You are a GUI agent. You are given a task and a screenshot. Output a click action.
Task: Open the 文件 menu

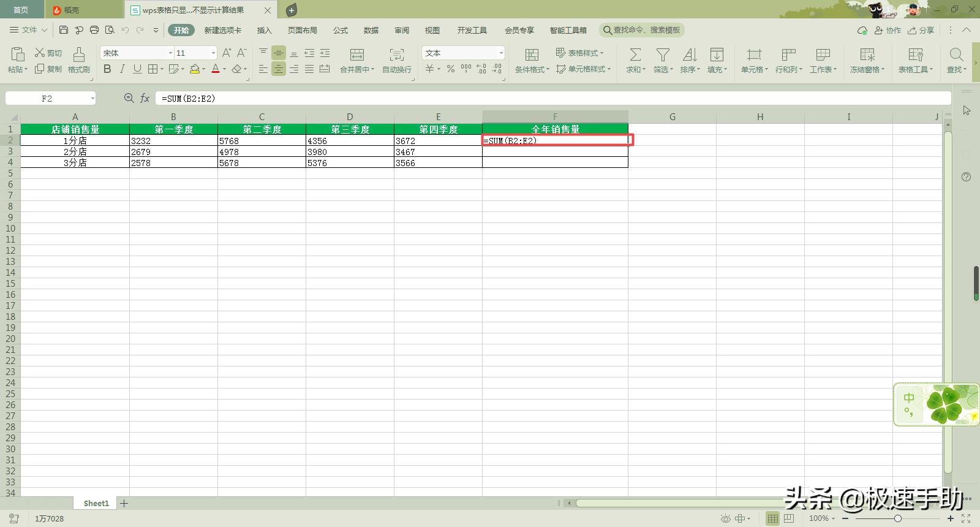point(29,30)
